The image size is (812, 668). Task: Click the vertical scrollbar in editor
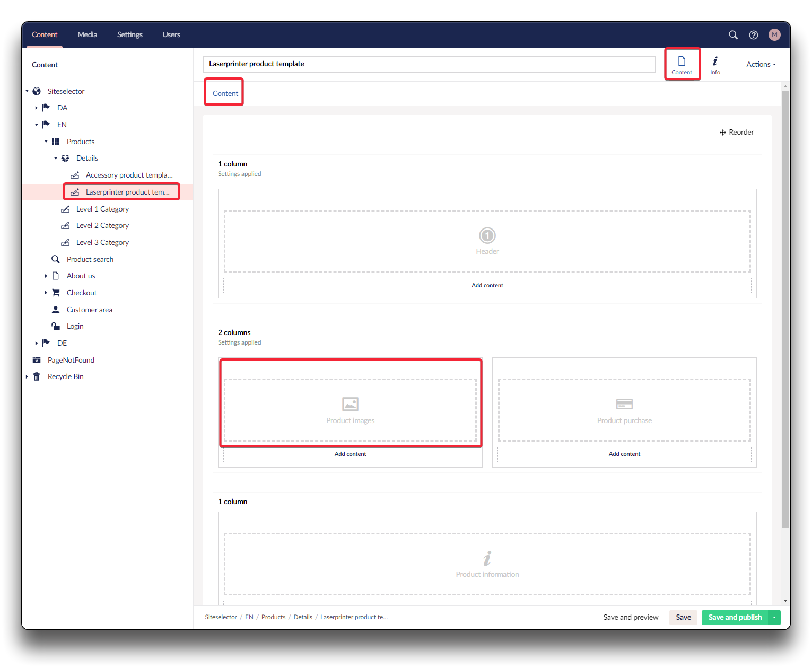tap(785, 307)
